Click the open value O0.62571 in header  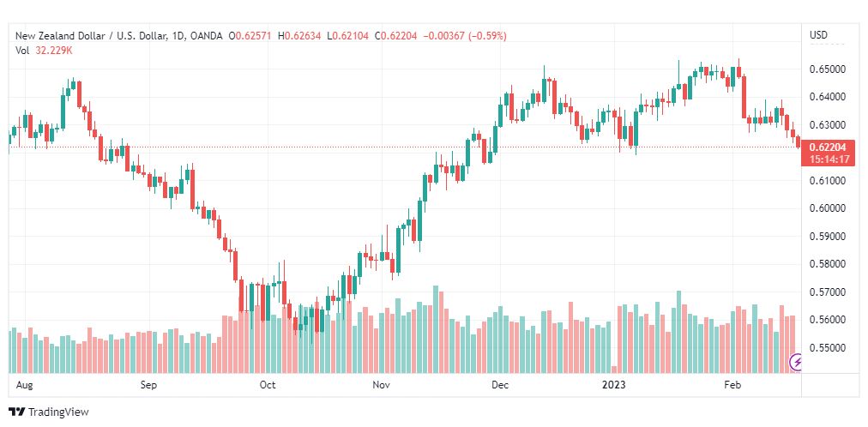pyautogui.click(x=250, y=36)
